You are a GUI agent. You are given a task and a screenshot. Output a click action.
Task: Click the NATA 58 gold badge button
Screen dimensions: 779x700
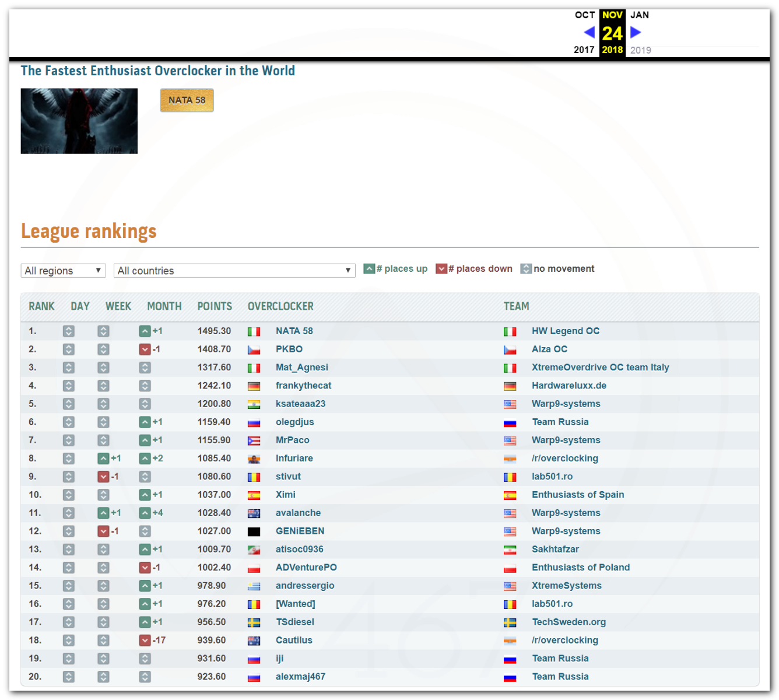click(x=187, y=100)
